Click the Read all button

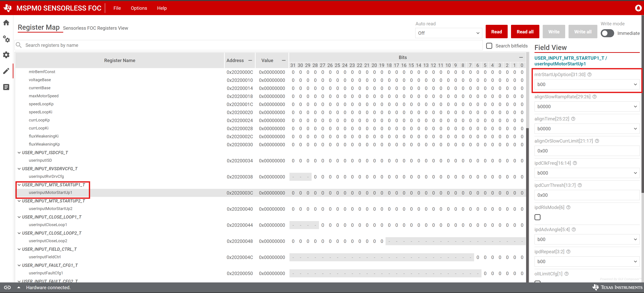pos(525,32)
